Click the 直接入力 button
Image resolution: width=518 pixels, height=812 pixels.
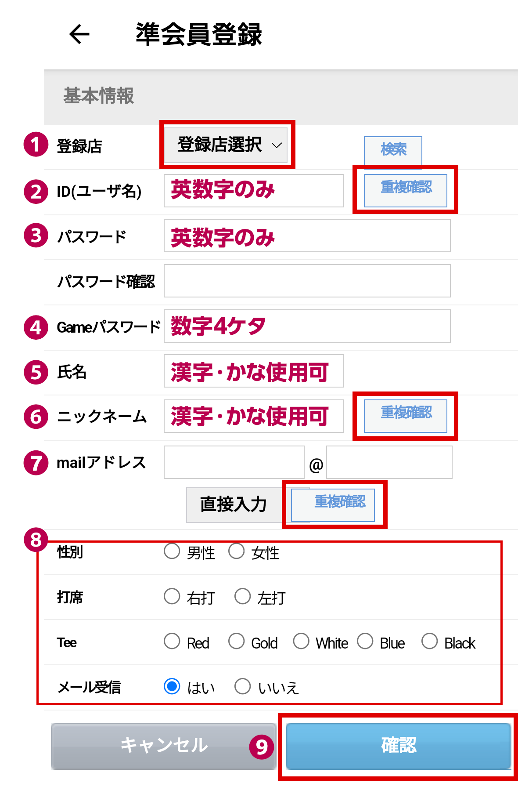coord(234,505)
